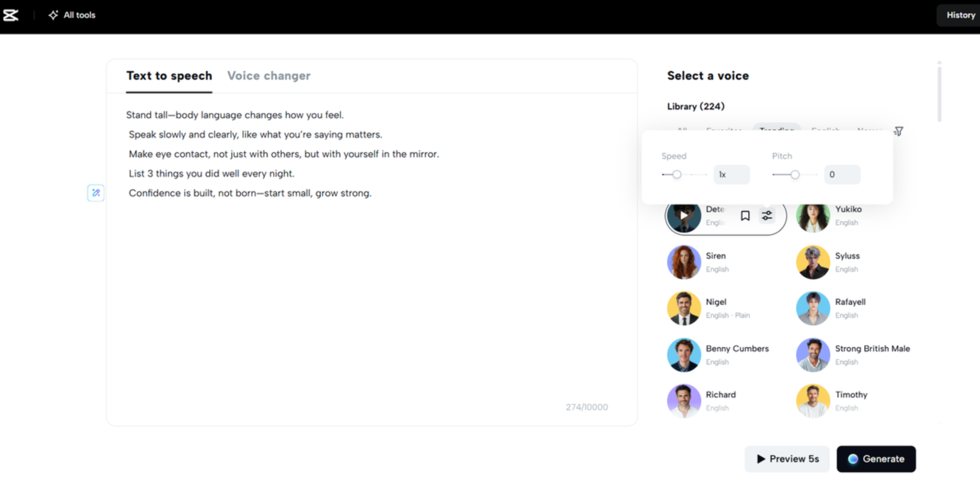The height and width of the screenshot is (477, 980).
Task: Click the History button
Action: 961,15
